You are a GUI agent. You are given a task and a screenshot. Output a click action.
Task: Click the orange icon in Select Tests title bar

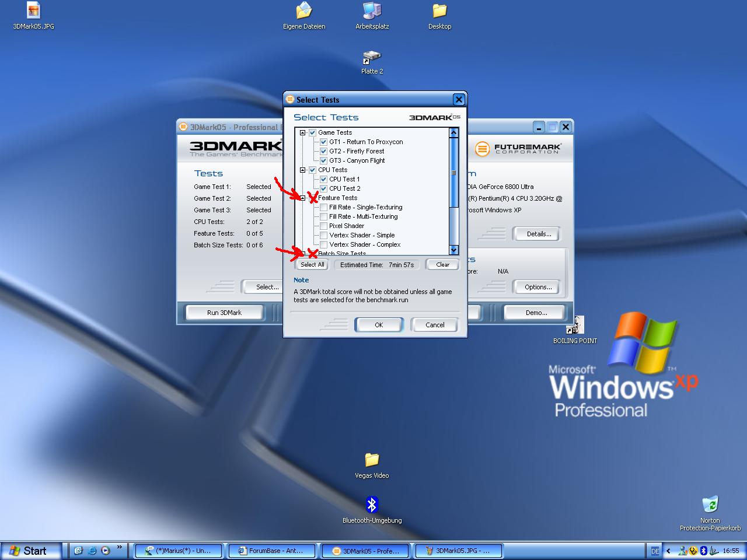click(x=290, y=99)
